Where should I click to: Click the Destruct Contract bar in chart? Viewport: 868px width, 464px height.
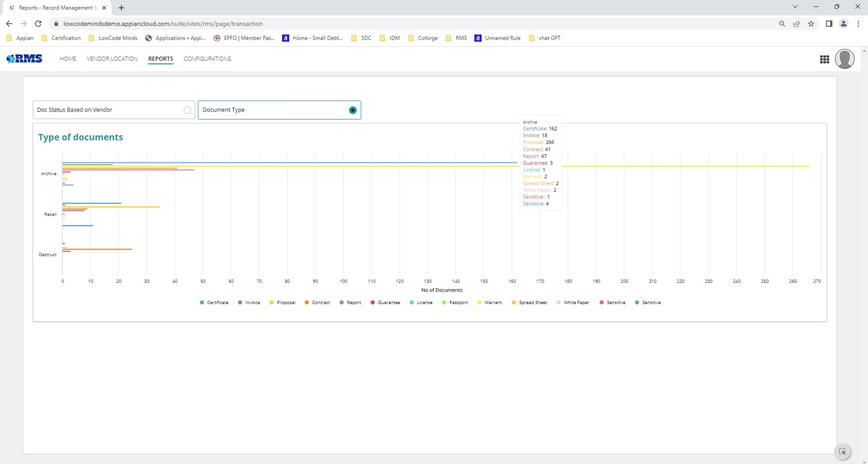[x=97, y=249]
